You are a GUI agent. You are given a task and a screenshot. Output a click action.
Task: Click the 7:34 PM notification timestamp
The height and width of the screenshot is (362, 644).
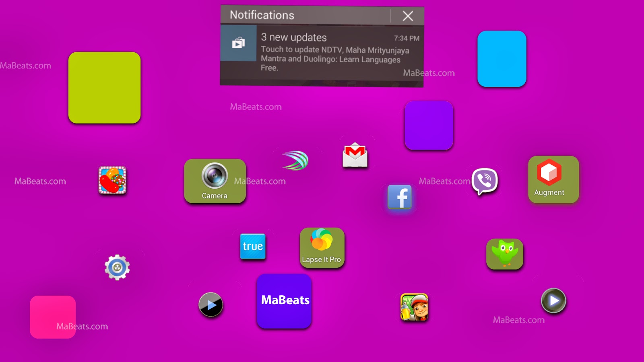407,38
